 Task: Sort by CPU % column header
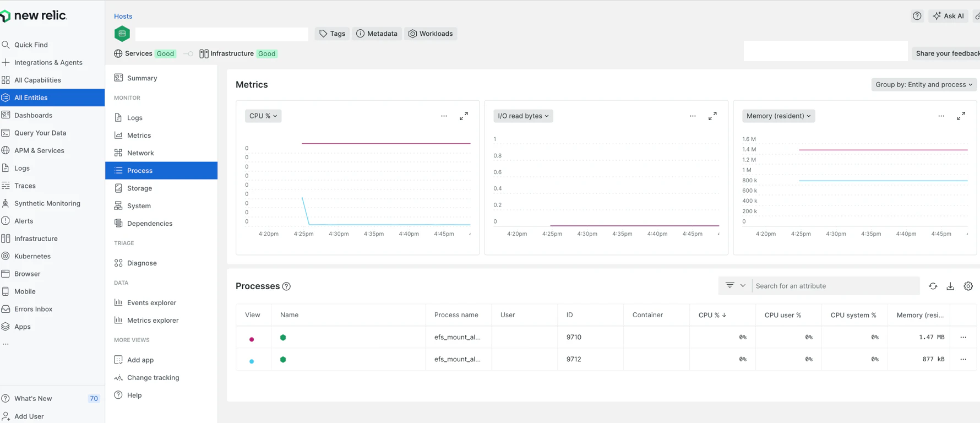pos(712,315)
